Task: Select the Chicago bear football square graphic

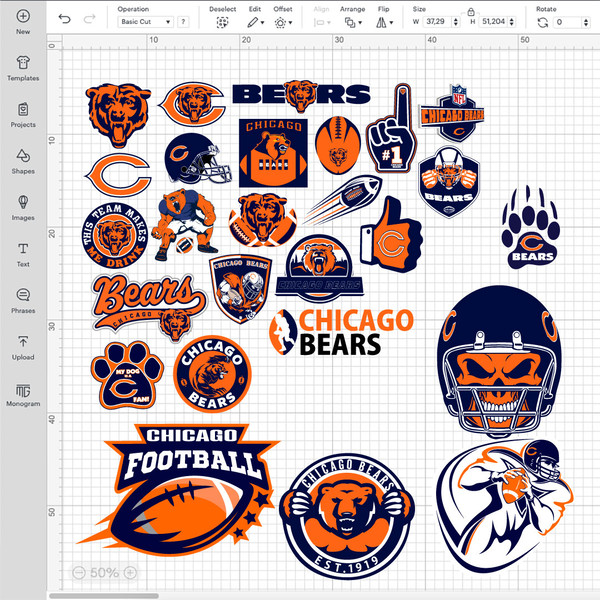Action: click(x=273, y=153)
